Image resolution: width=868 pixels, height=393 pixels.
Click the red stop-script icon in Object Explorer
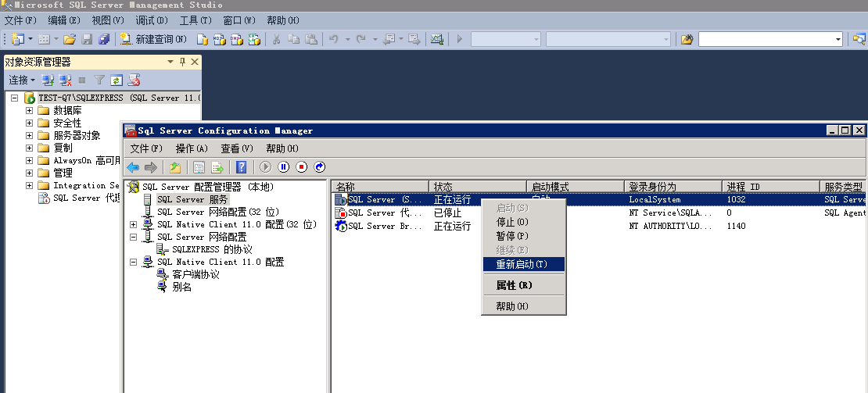(x=134, y=80)
